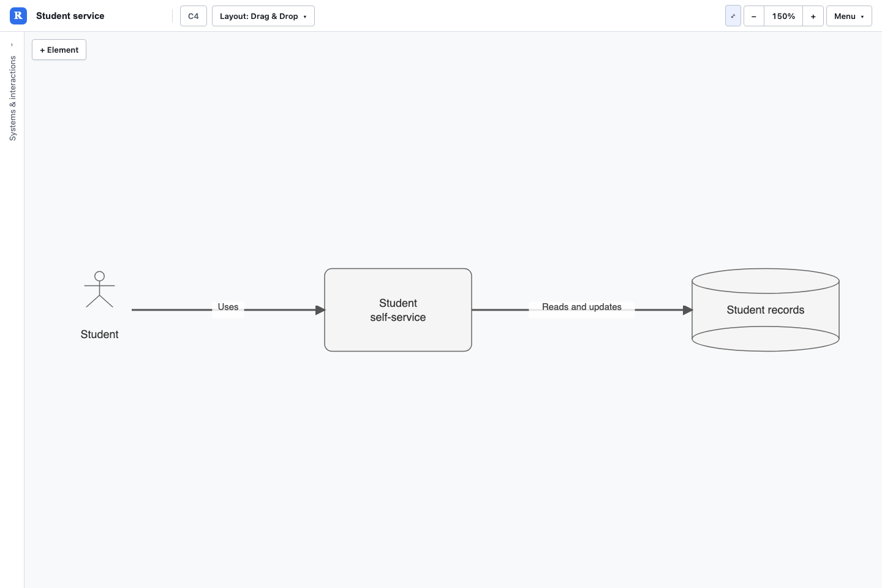Click the Reads and updates relationship label
Viewport: 882px width, 588px height.
pyautogui.click(x=582, y=307)
